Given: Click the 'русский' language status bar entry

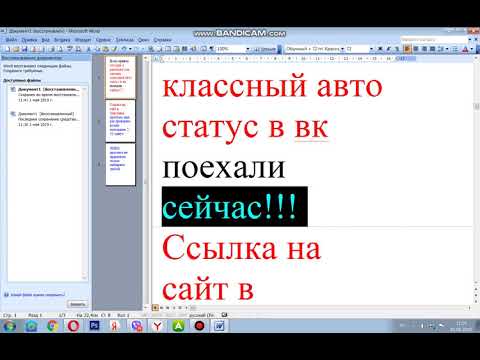Looking at the screenshot, I should pos(202,315).
